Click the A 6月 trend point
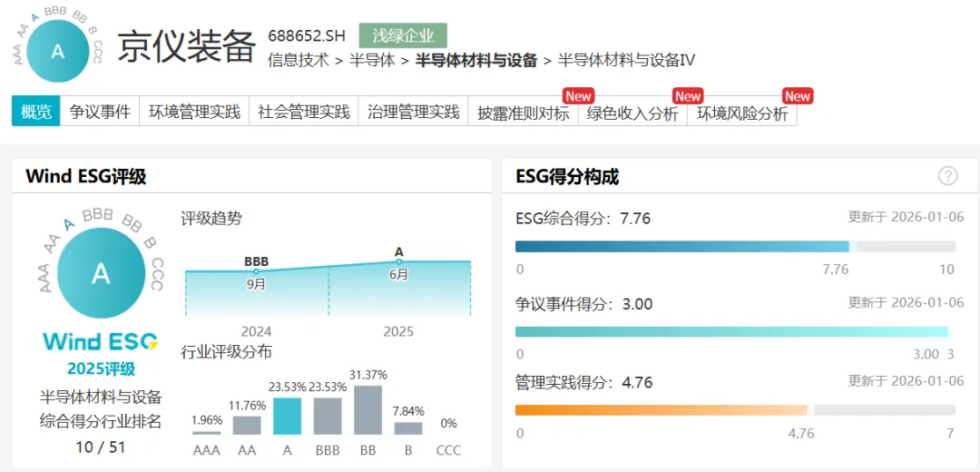 398,262
